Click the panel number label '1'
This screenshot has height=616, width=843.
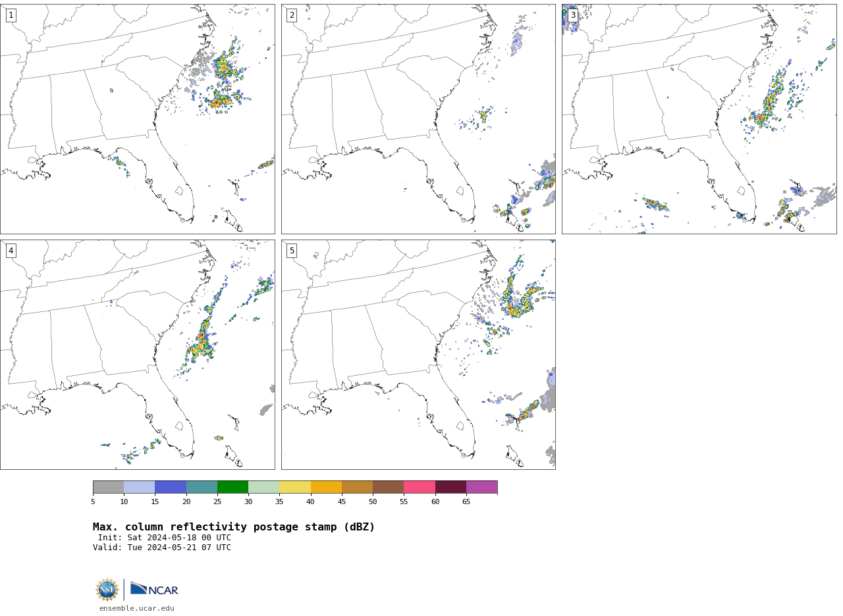click(x=11, y=15)
